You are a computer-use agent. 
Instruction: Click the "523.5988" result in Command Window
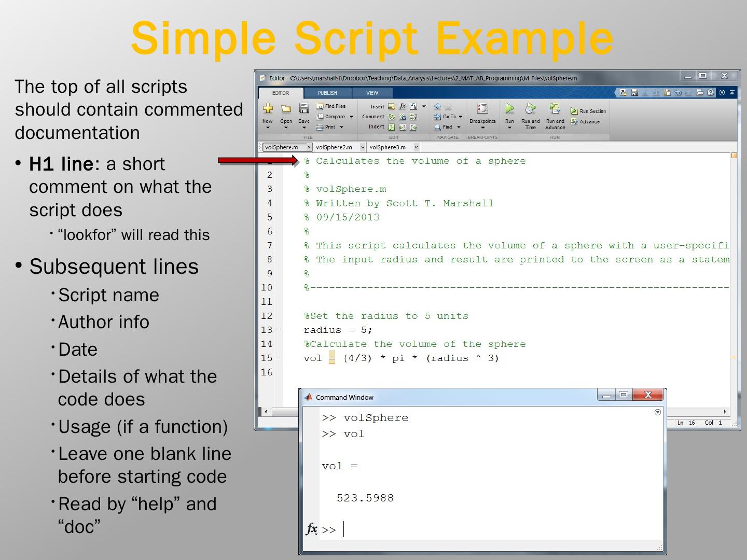tap(365, 498)
